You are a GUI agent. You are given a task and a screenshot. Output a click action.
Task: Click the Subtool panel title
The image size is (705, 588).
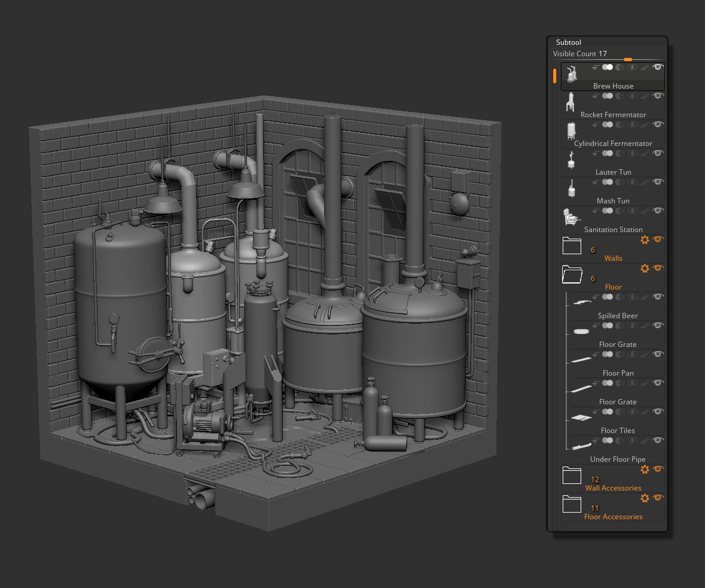click(568, 42)
